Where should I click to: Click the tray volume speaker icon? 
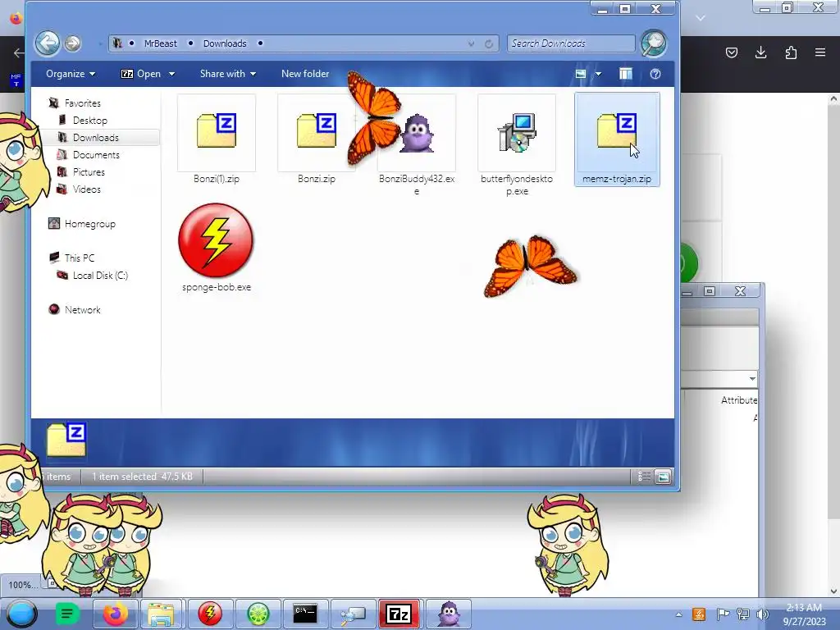762,614
